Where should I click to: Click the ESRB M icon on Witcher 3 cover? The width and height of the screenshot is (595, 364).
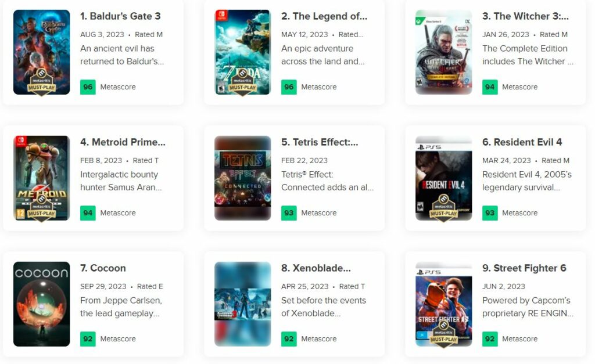pos(420,83)
